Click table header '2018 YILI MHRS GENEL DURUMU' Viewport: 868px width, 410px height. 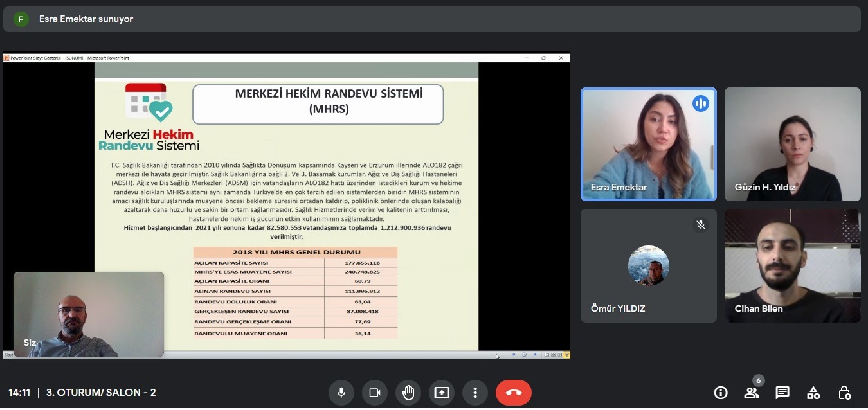pos(296,252)
